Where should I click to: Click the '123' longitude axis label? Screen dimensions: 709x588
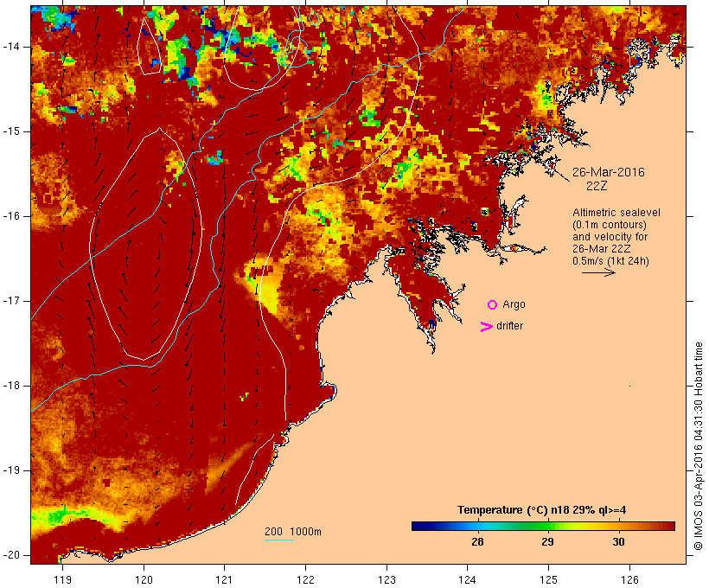pos(386,579)
